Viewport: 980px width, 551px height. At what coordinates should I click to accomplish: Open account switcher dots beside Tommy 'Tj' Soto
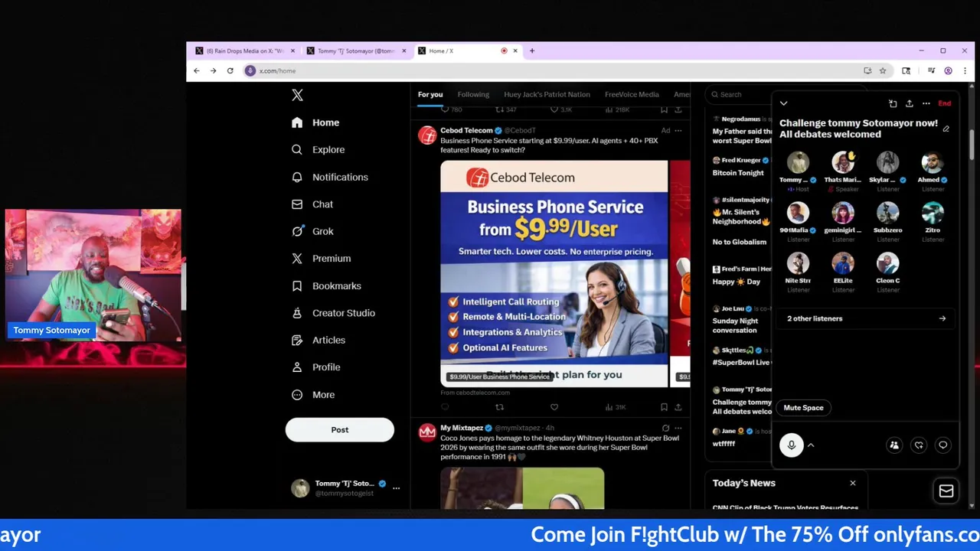click(x=396, y=488)
